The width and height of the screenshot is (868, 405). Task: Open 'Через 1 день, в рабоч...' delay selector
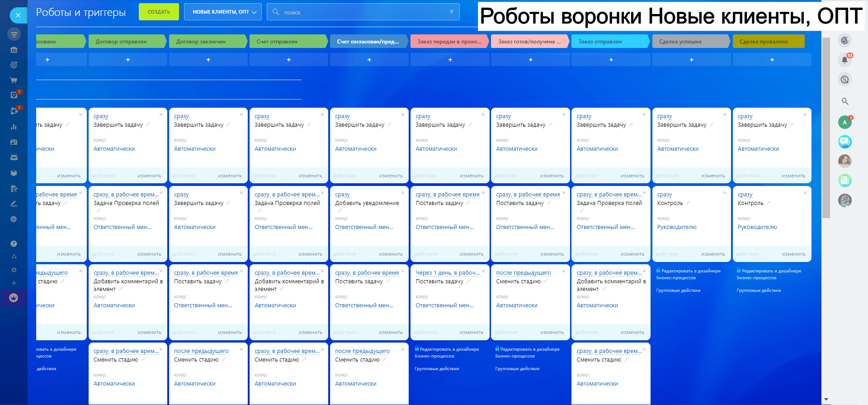pos(447,273)
